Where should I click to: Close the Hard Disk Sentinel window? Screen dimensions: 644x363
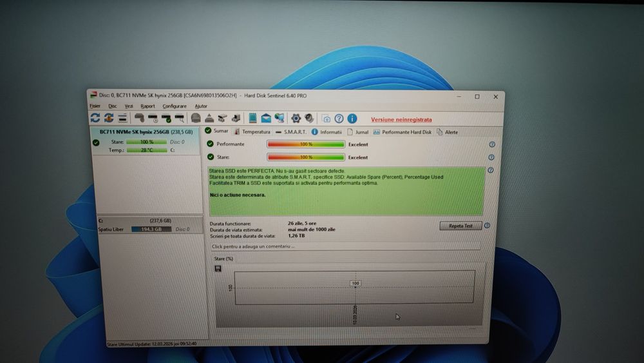495,97
